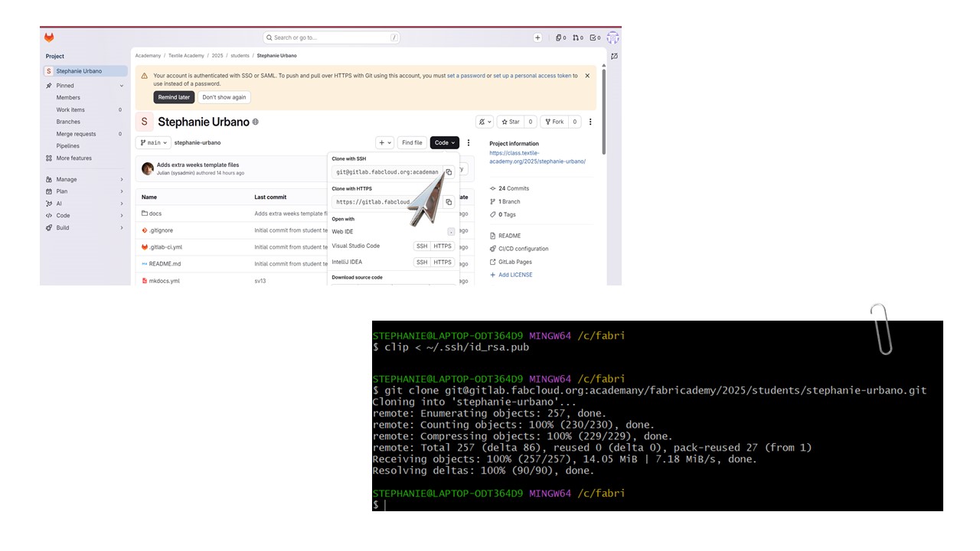Dismiss the SSO warning banner with X
Image resolution: width=980 pixels, height=551 pixels.
tap(587, 76)
